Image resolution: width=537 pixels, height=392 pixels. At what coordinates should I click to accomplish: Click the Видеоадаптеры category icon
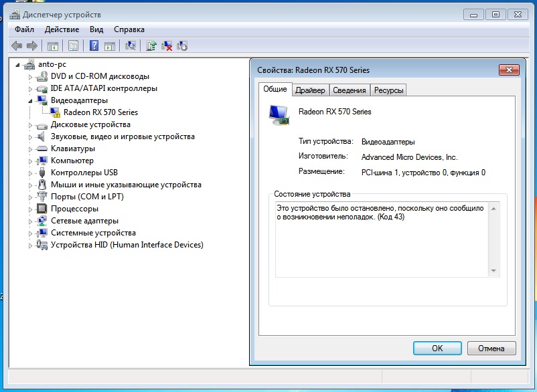coord(42,100)
